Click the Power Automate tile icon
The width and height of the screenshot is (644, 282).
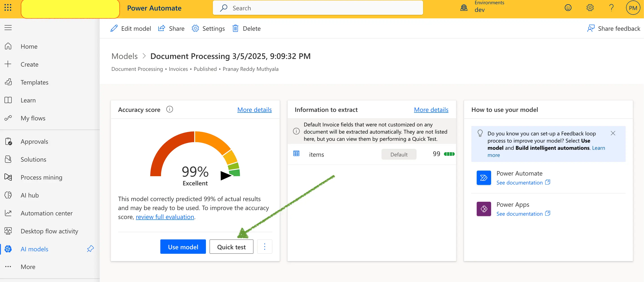pyautogui.click(x=484, y=178)
